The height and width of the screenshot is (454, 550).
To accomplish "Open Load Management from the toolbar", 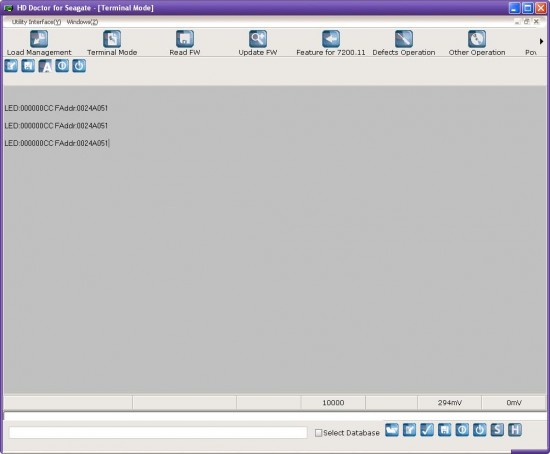I will [39, 43].
